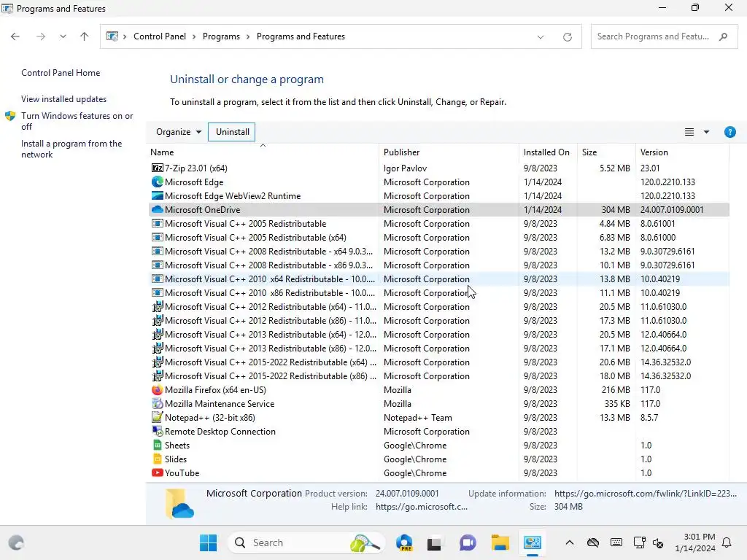Screen dimensions: 747x560
Task: Click the Visual C++ 2005 Redistributable icon
Action: point(158,223)
